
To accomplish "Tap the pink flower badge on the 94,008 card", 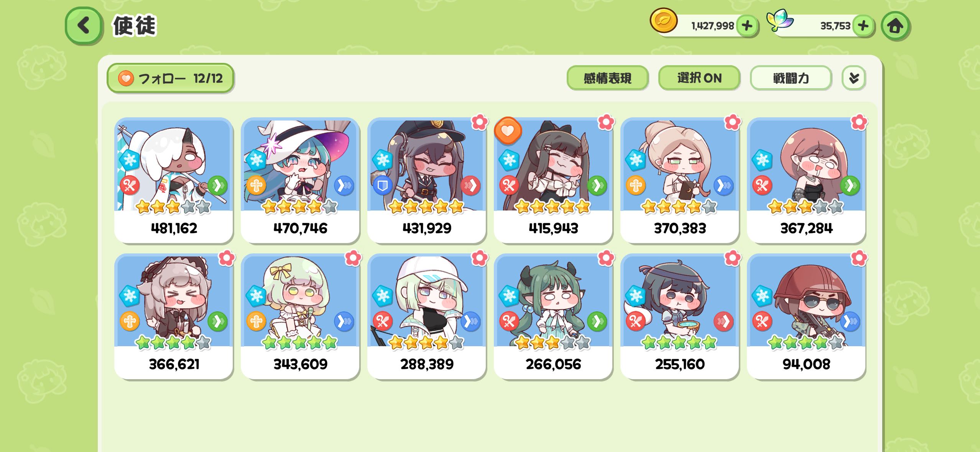I will (859, 258).
